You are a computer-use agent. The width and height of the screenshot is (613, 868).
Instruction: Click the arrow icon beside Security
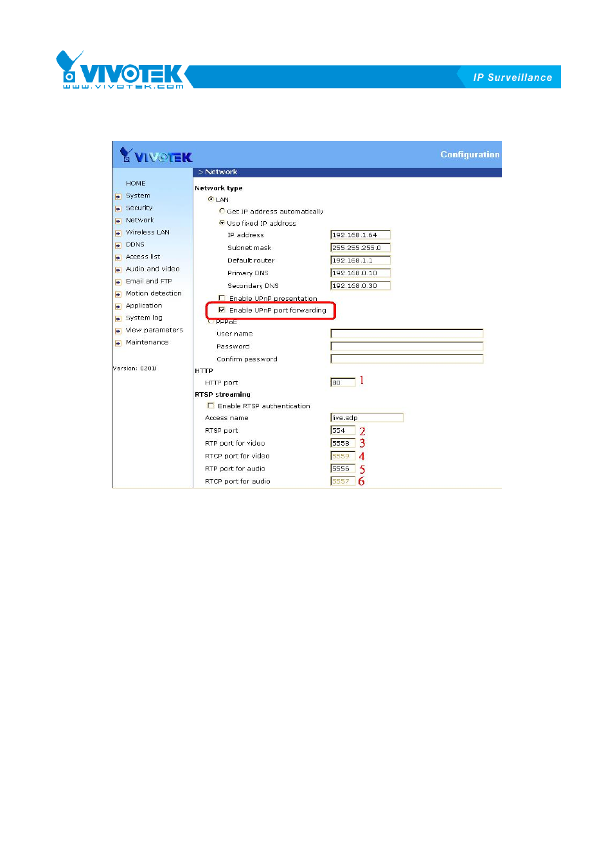[118, 209]
